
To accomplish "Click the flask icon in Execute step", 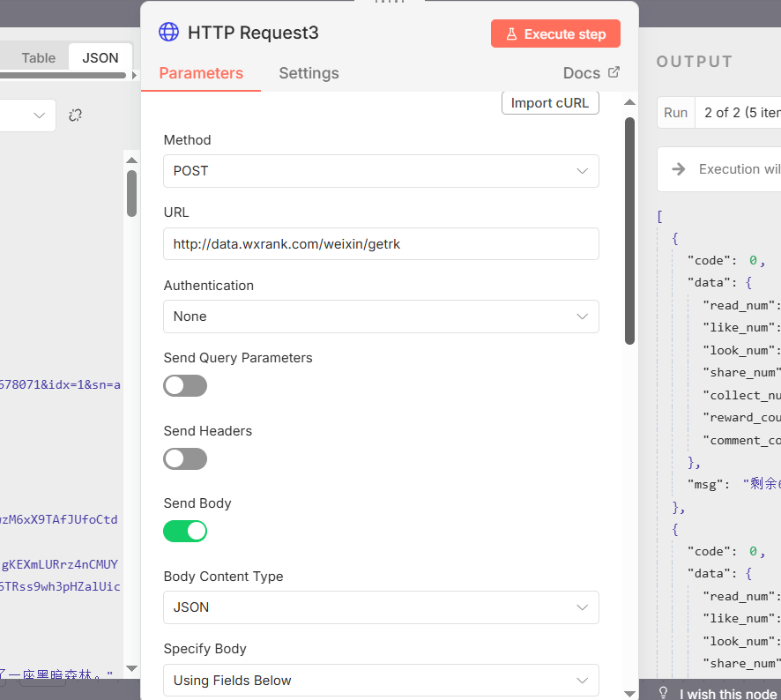I will (x=510, y=34).
